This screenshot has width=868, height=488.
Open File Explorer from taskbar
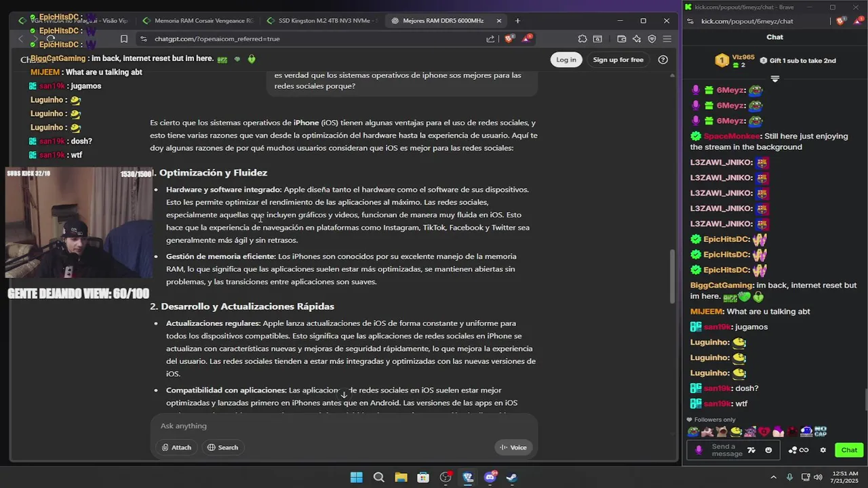[401, 477]
